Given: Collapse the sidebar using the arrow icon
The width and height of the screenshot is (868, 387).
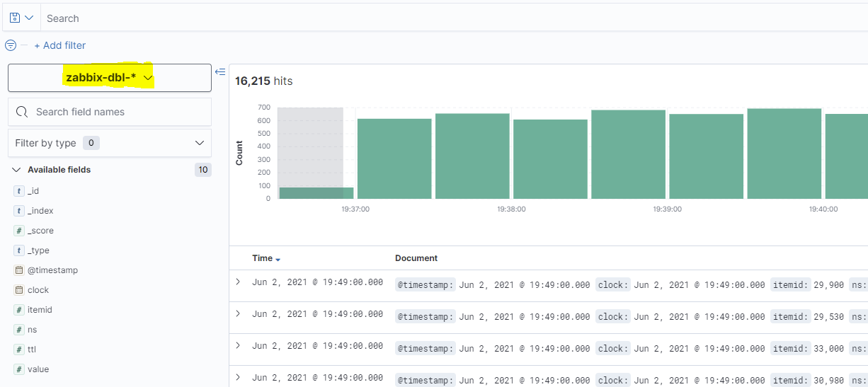Looking at the screenshot, I should 220,71.
